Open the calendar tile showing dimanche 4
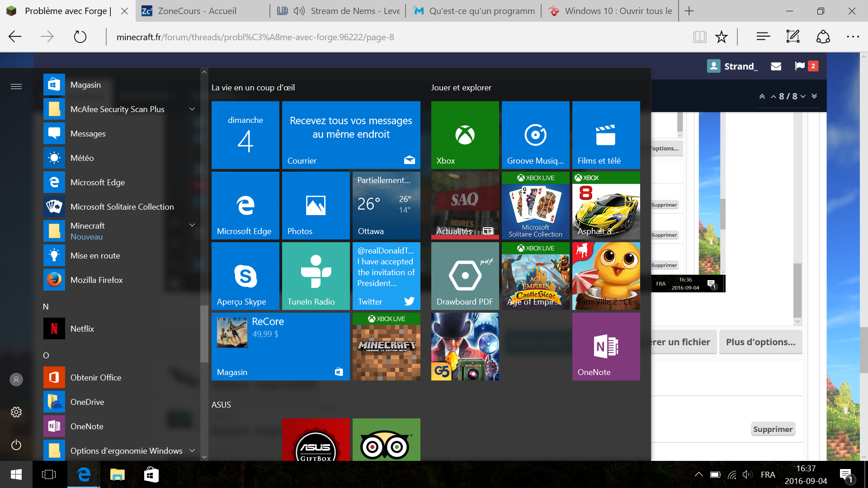 [x=245, y=135]
